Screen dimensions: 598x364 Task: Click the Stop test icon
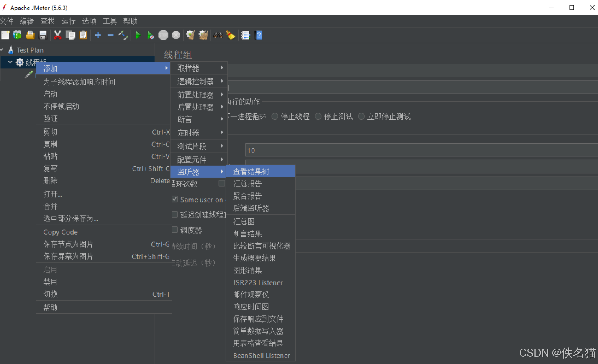pyautogui.click(x=163, y=35)
